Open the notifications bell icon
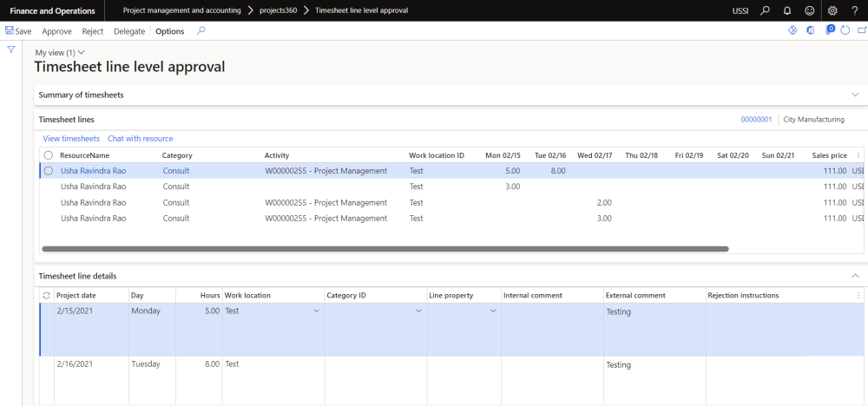The image size is (868, 406). tap(786, 10)
